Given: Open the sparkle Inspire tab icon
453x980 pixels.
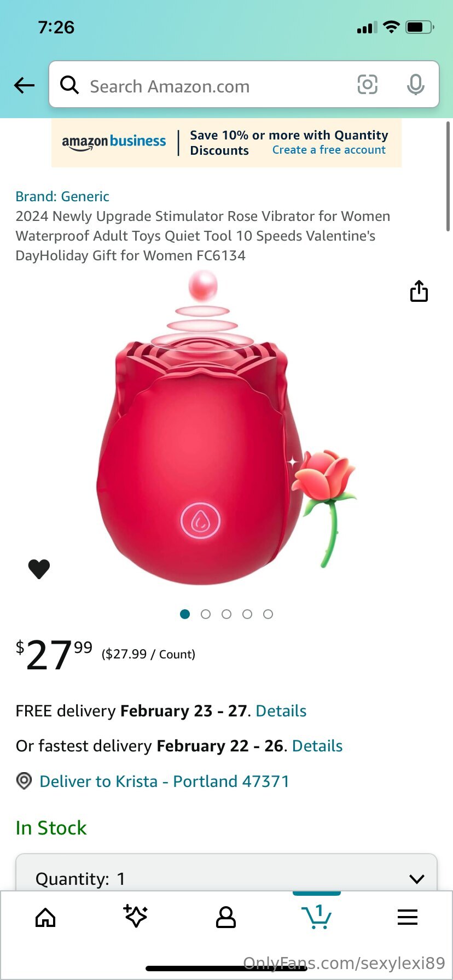Looking at the screenshot, I should 136,917.
